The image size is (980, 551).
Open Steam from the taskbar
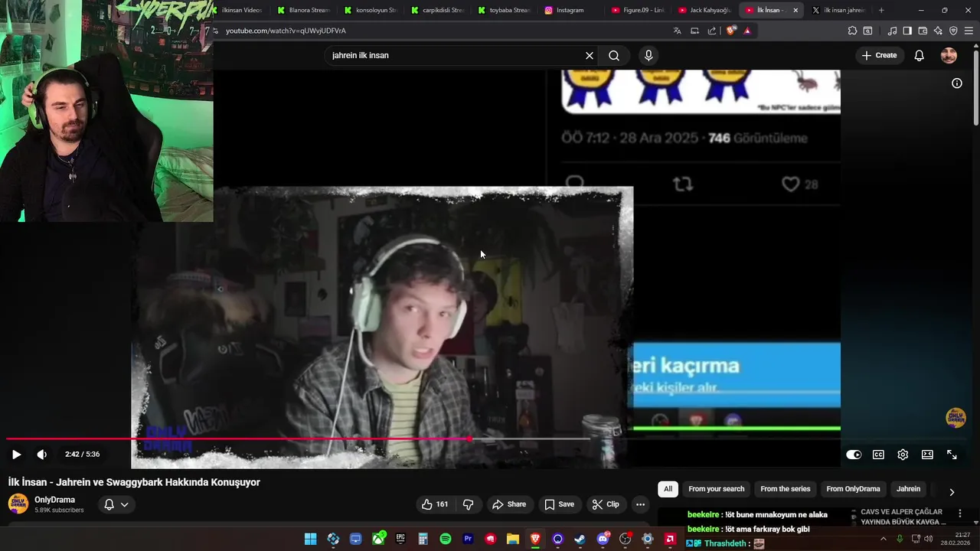tap(580, 539)
